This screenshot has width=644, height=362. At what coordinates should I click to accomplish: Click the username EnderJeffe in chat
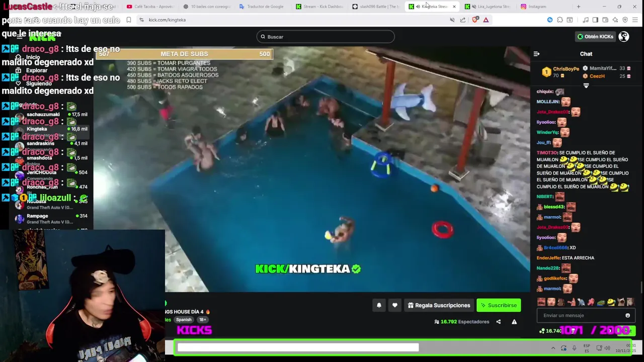tap(548, 258)
